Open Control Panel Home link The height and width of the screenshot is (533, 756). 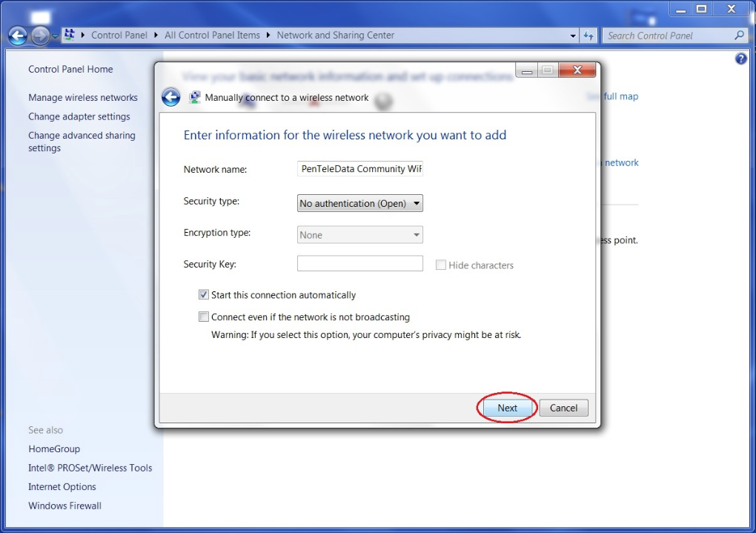point(70,69)
